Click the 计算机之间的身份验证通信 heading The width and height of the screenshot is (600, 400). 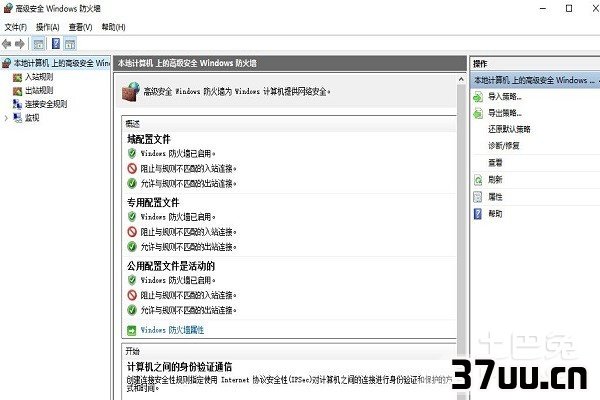179,367
